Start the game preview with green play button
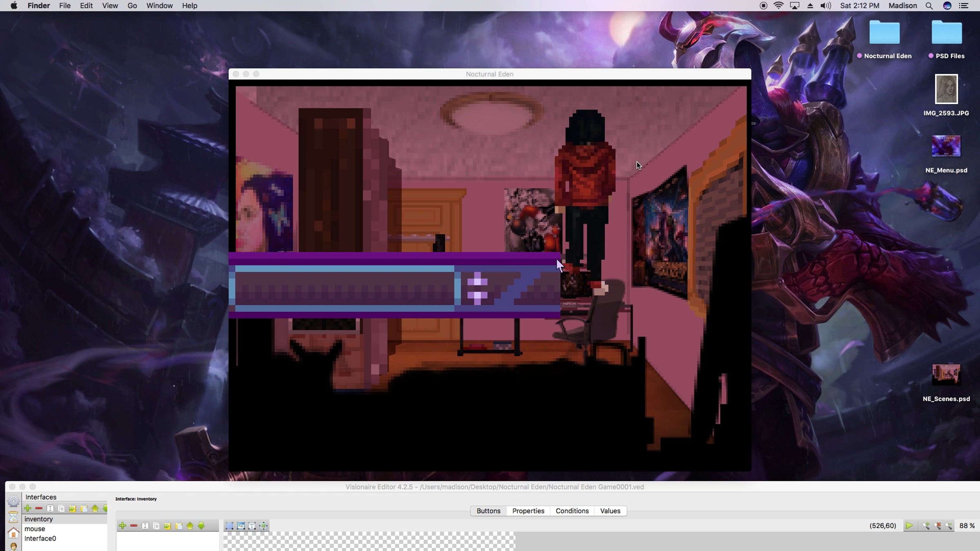 (909, 526)
